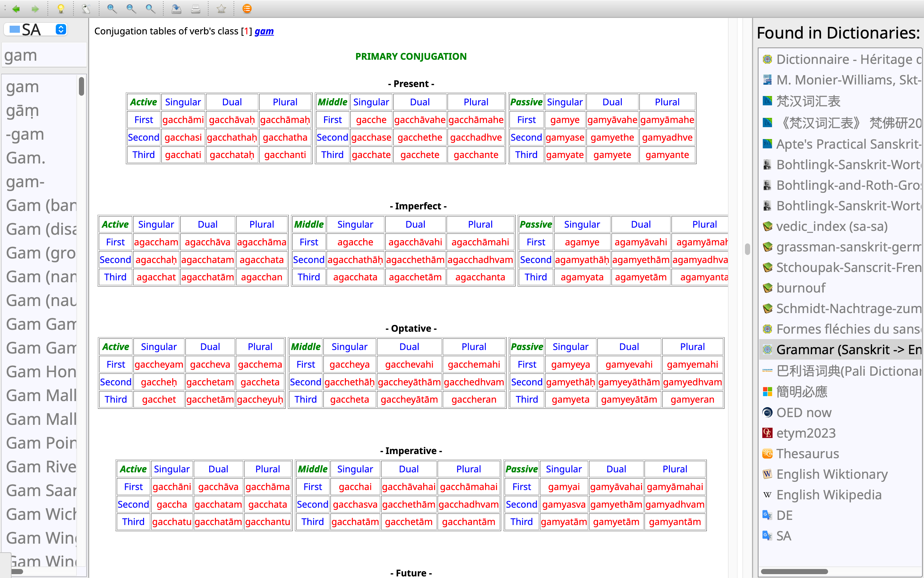
Task: Select the burnouf dictionary entry
Action: click(840, 288)
